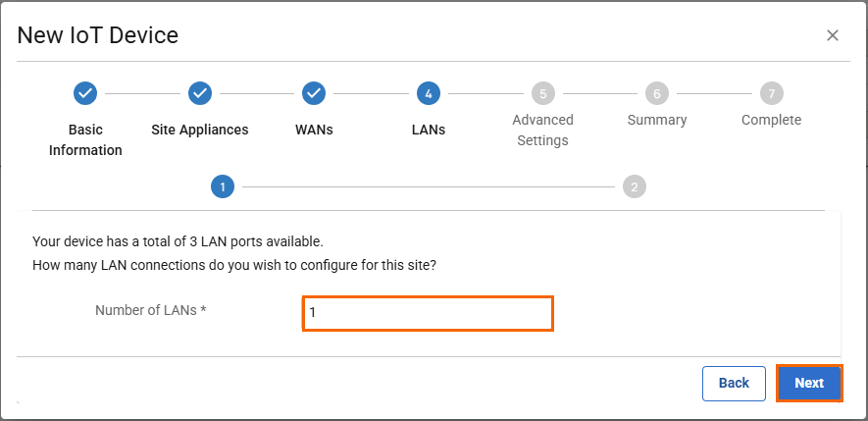The image size is (868, 421).
Task: Click the LAN sub-step 2 circle
Action: pyautogui.click(x=635, y=186)
